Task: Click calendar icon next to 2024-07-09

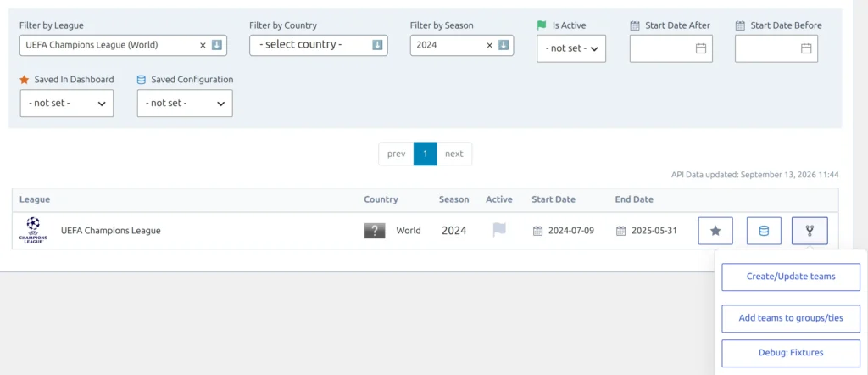Action: click(537, 231)
